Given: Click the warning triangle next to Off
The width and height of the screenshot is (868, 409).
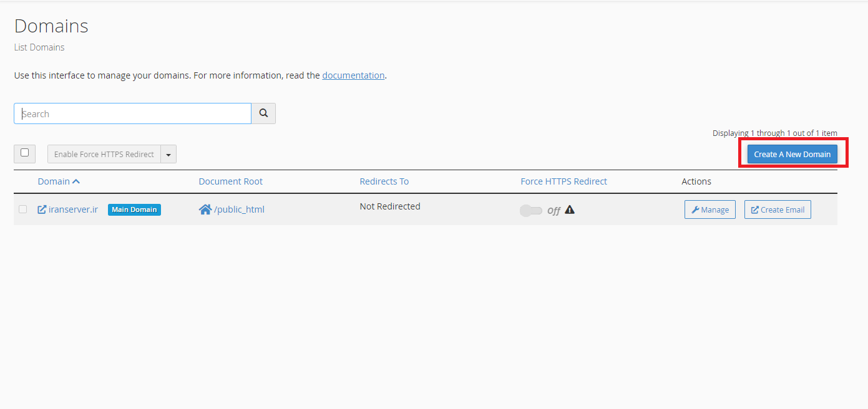Looking at the screenshot, I should pyautogui.click(x=570, y=210).
